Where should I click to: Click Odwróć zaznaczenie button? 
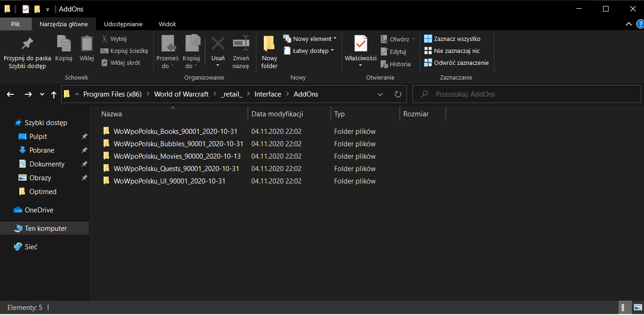(x=456, y=63)
